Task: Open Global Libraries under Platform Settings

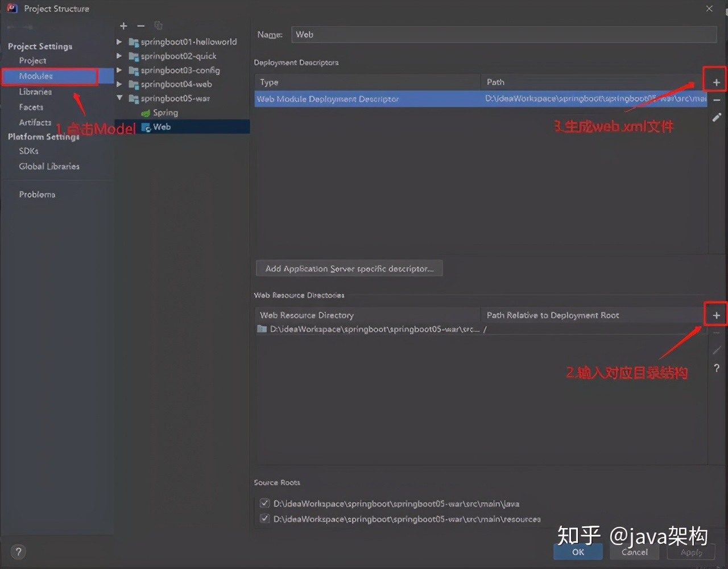Action: point(49,166)
